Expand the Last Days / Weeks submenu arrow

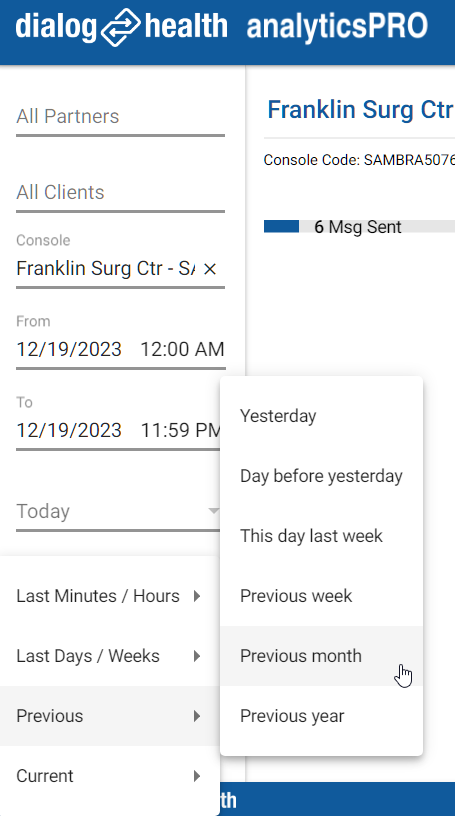[x=197, y=656]
